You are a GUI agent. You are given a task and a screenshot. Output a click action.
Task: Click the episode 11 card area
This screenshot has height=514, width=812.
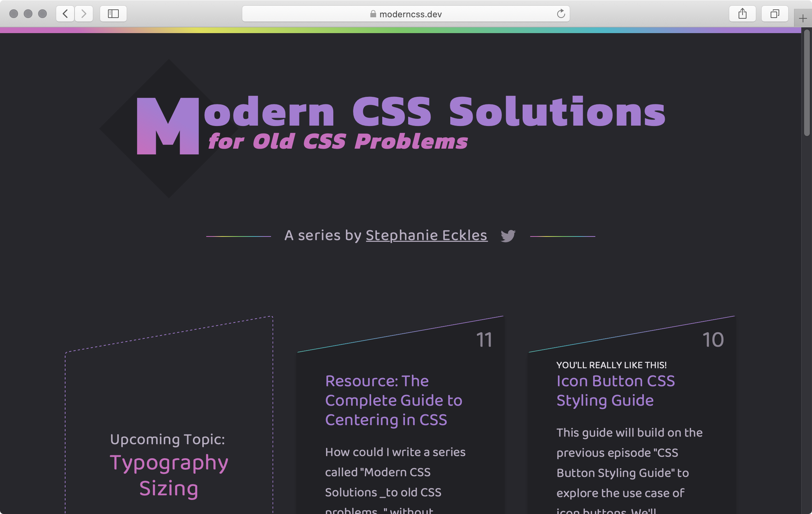[x=400, y=415]
